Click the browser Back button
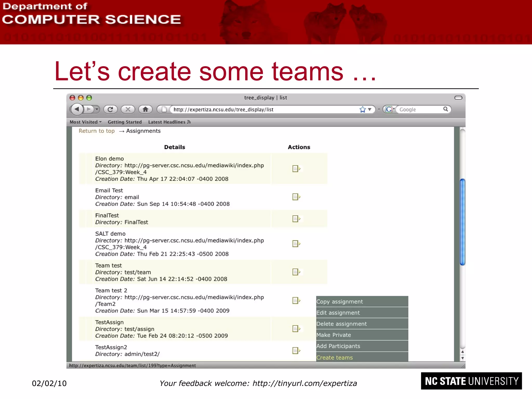The height and width of the screenshot is (399, 532). (77, 109)
